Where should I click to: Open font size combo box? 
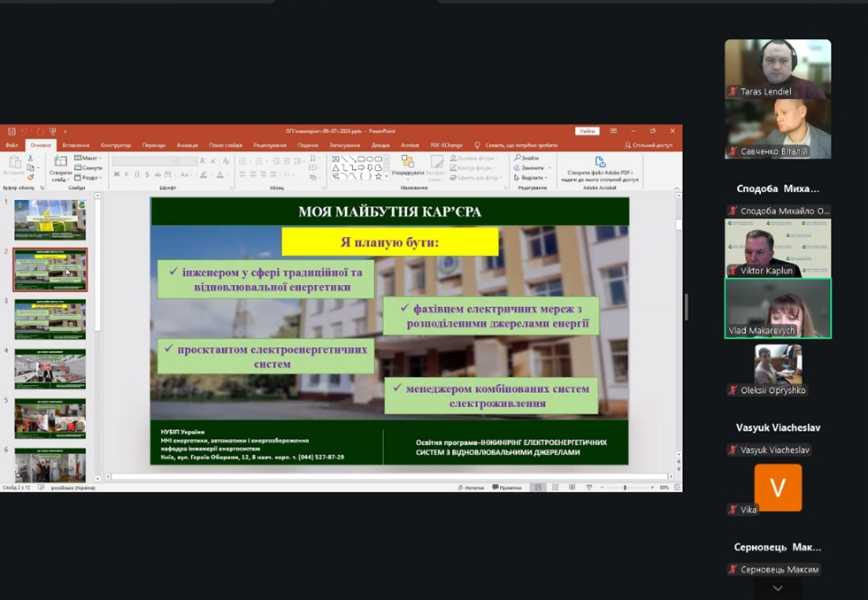click(188, 161)
